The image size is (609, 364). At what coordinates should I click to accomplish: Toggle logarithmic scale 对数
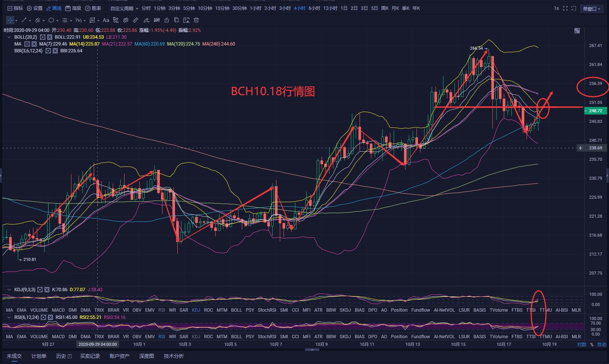pos(582,345)
